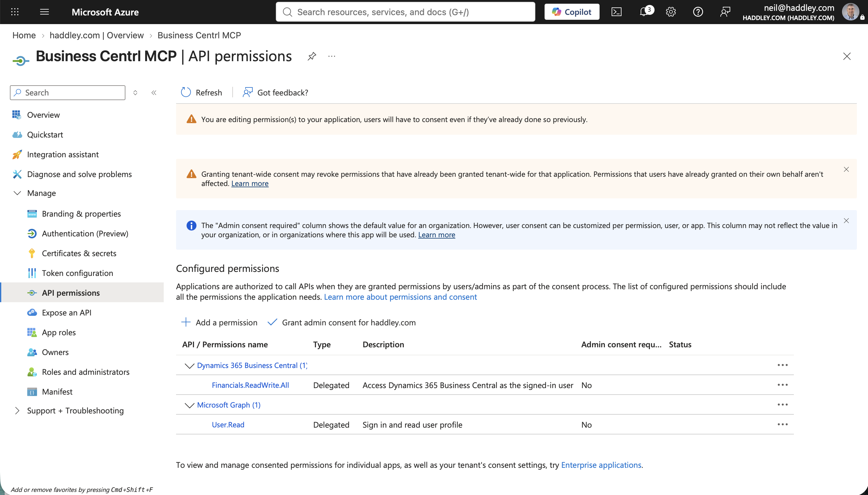Dismiss the Admin consent required info banner

point(846,221)
